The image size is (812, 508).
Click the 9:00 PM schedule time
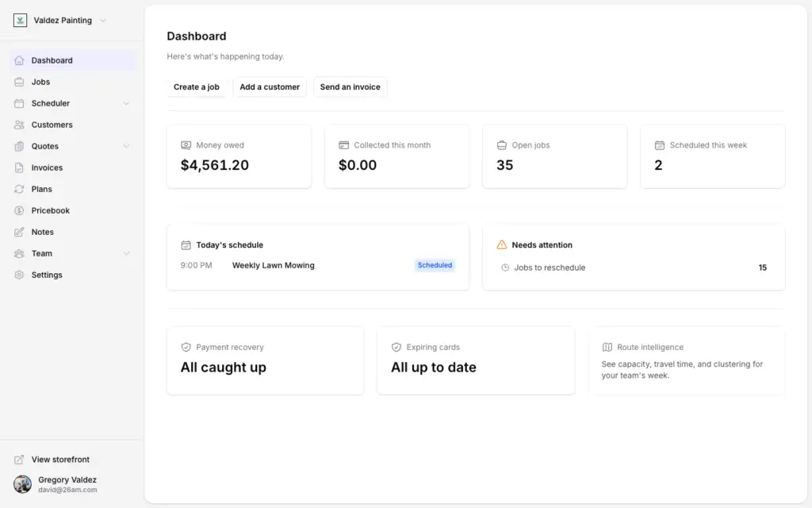tap(197, 265)
